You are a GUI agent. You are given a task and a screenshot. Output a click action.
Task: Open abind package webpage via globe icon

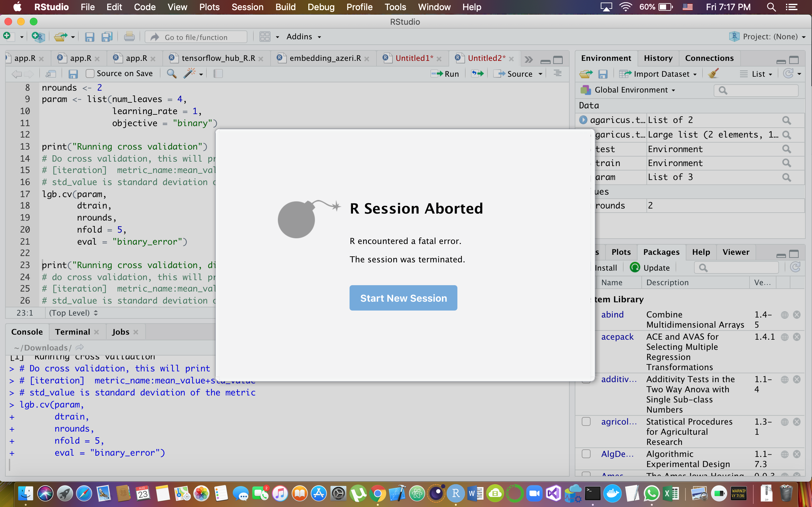pos(785,315)
